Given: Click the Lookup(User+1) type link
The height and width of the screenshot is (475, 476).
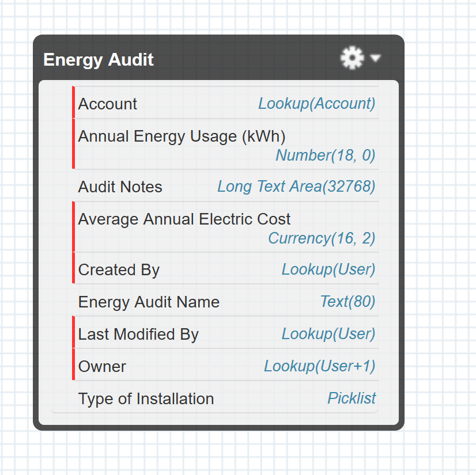Looking at the screenshot, I should [x=319, y=366].
